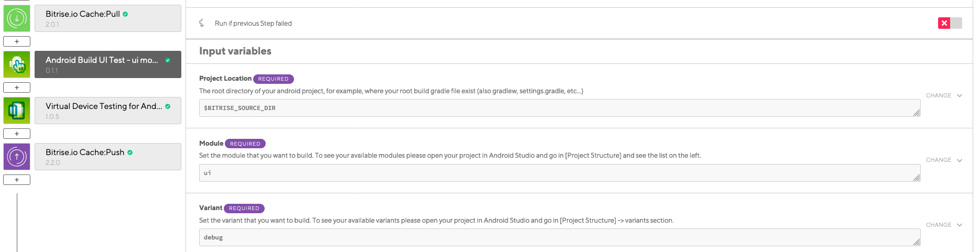Viewport: 980px width, 252px height.
Task: Click the icon beside Run if previous Step failed
Action: pos(202,23)
